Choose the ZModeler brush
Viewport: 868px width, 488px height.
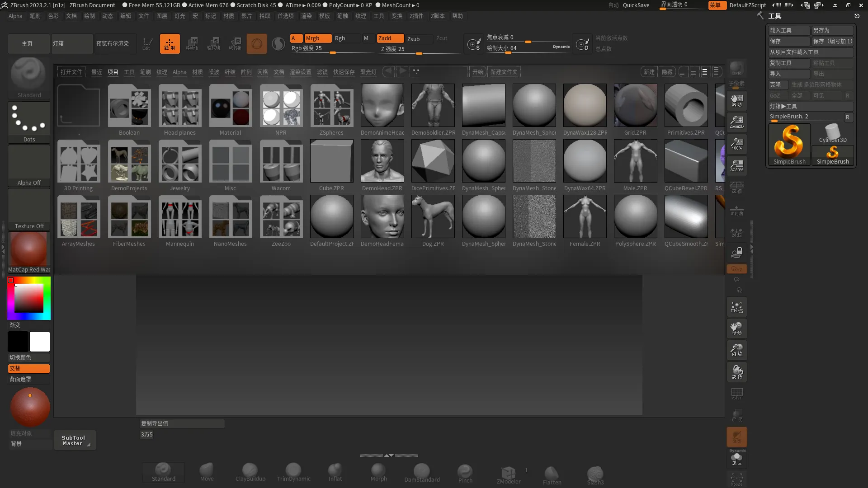pyautogui.click(x=508, y=471)
